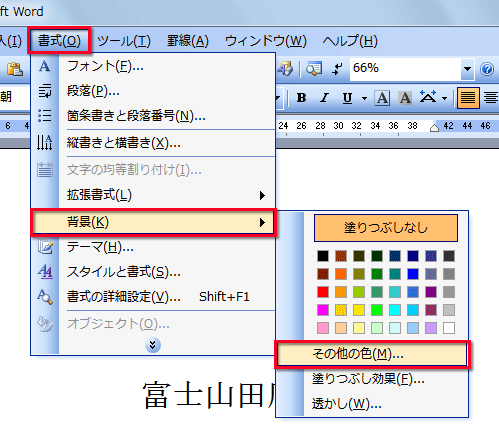
Task: Open the 罫線(A) menu
Action: click(188, 41)
